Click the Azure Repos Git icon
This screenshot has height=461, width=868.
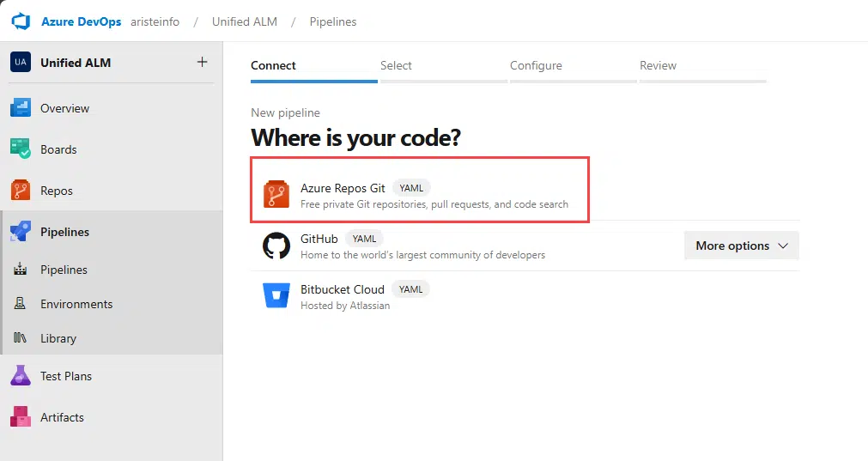[276, 194]
